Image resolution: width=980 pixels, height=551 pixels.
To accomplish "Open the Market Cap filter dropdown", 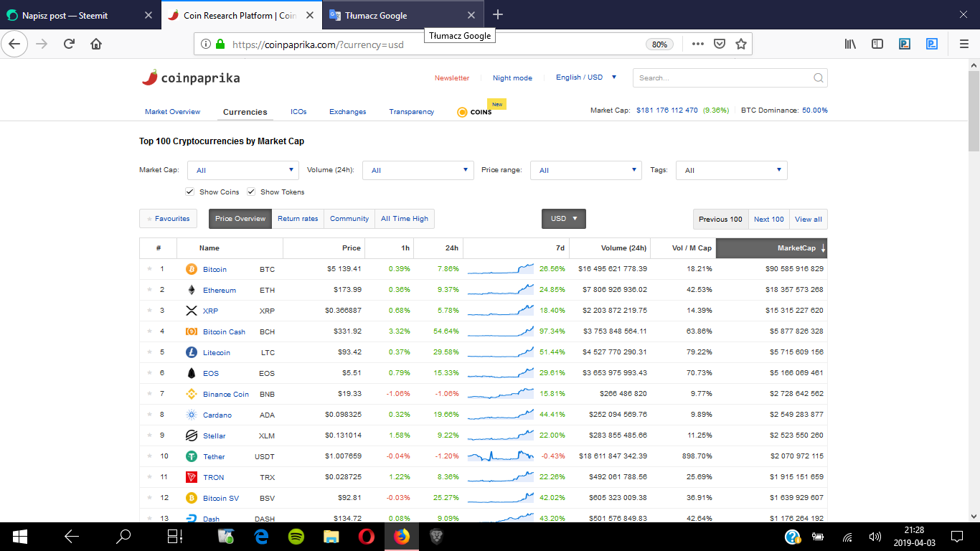I will coord(242,170).
